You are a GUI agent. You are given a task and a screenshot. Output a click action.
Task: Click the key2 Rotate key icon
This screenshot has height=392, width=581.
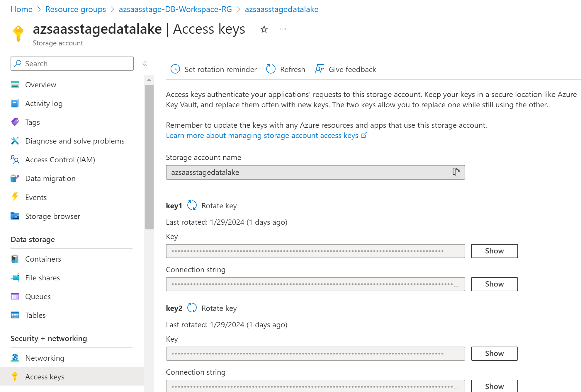coord(192,308)
